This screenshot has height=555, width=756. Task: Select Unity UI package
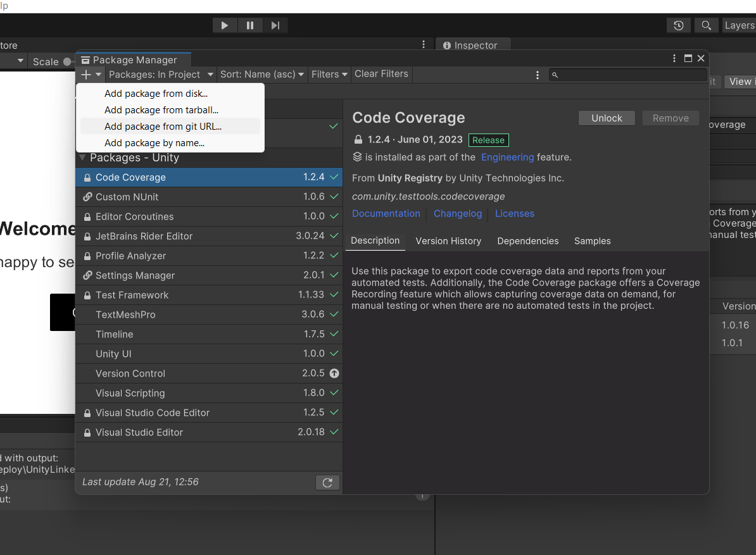click(209, 354)
